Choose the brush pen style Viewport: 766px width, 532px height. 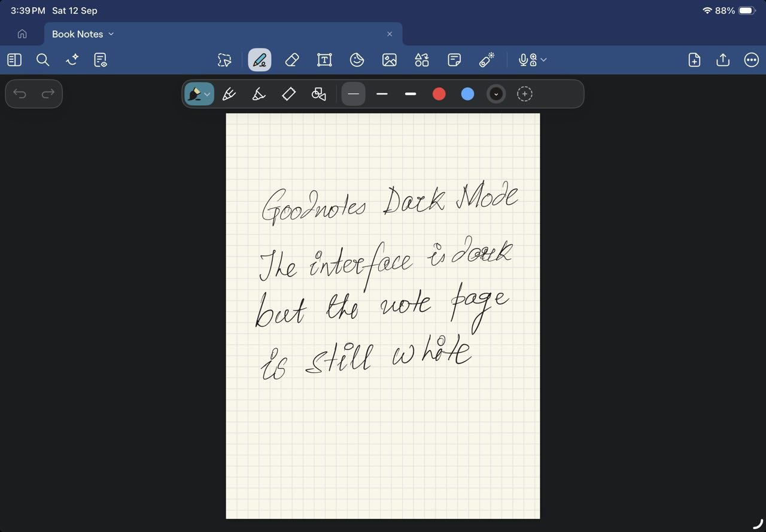229,94
